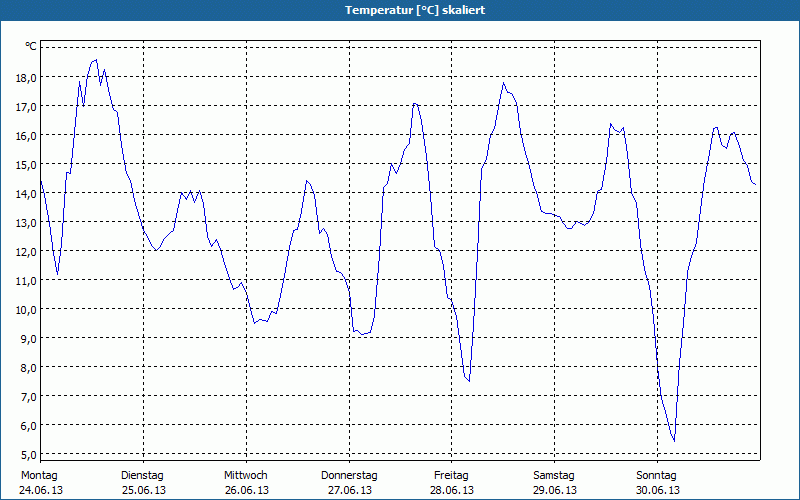
Task: Click Sunday's lowest temperature dip near 5.5 degrees
Action: click(x=674, y=441)
